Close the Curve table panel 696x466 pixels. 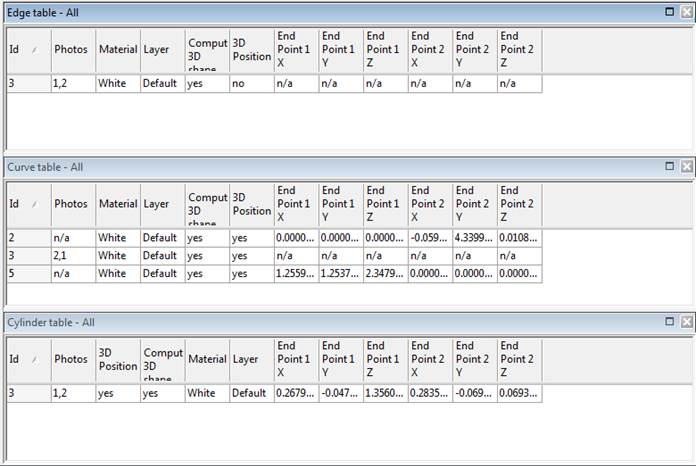pyautogui.click(x=686, y=167)
